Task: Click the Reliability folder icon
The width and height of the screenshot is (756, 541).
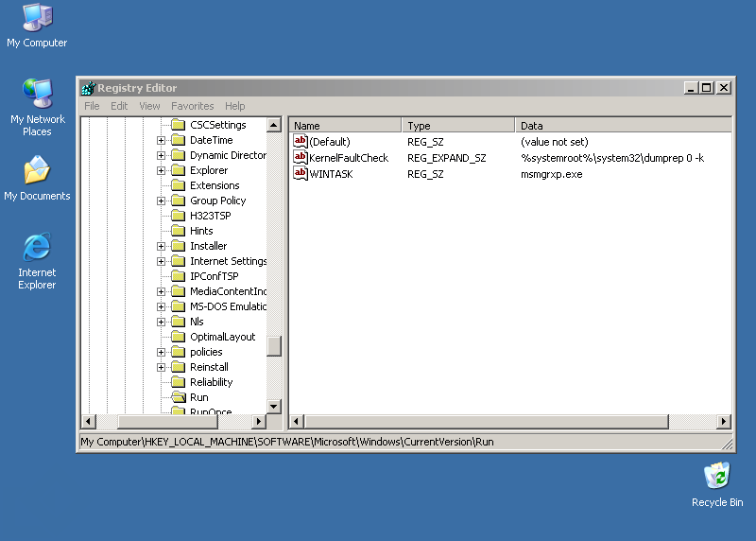Action: pyautogui.click(x=179, y=382)
